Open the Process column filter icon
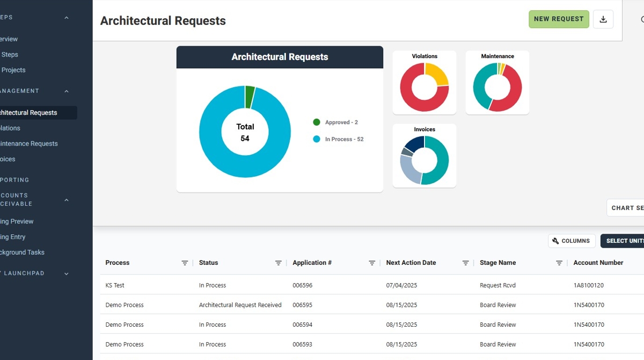This screenshot has width=644, height=360. pyautogui.click(x=185, y=263)
